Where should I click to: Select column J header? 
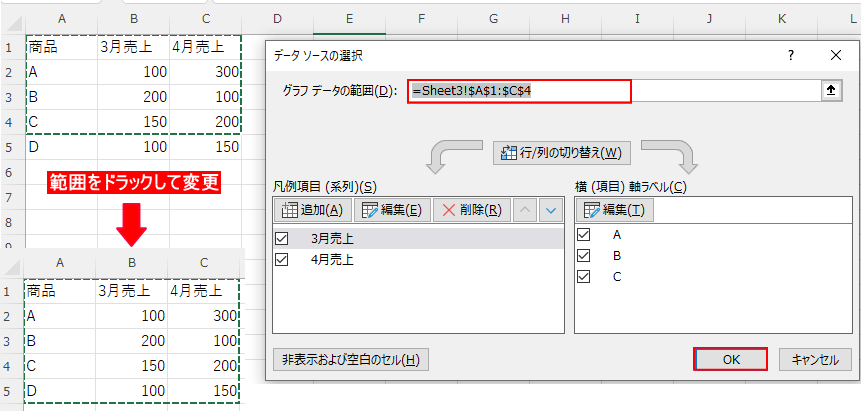coord(709,19)
